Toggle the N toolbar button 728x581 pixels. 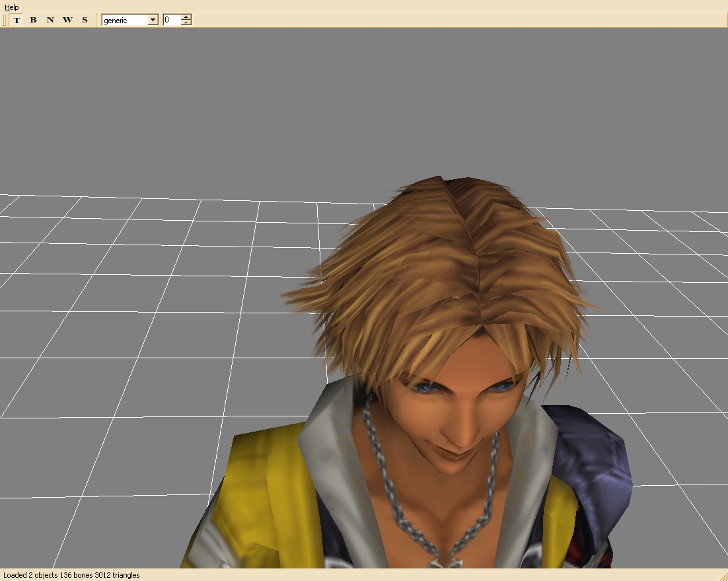(50, 20)
